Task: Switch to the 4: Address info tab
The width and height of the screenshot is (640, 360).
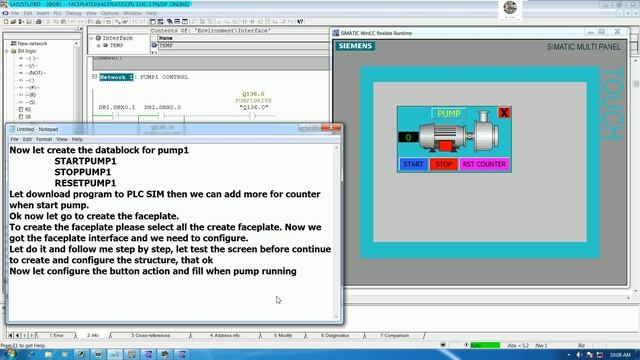Action: (x=225, y=336)
